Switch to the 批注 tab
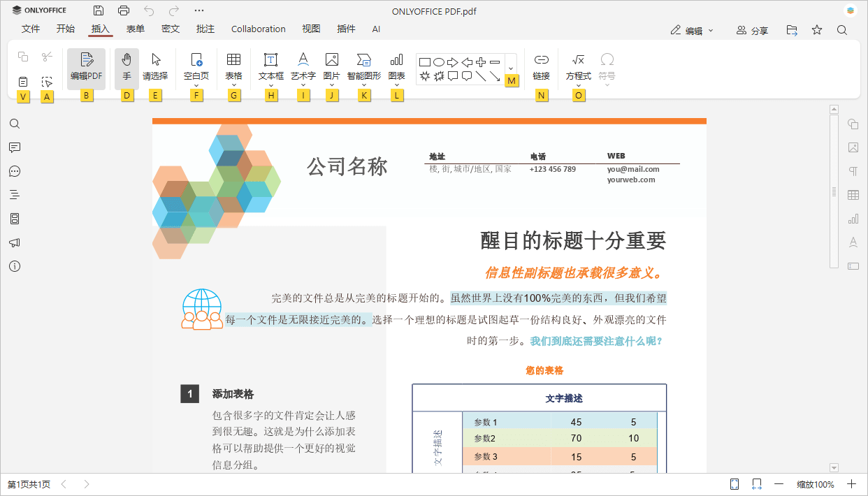This screenshot has width=868, height=496. click(205, 29)
